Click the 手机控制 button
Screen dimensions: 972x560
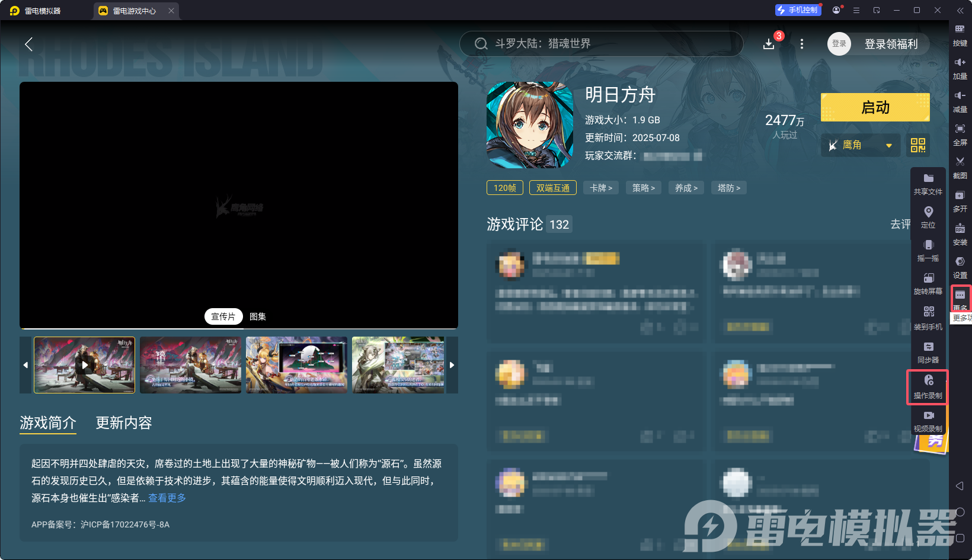tap(798, 10)
